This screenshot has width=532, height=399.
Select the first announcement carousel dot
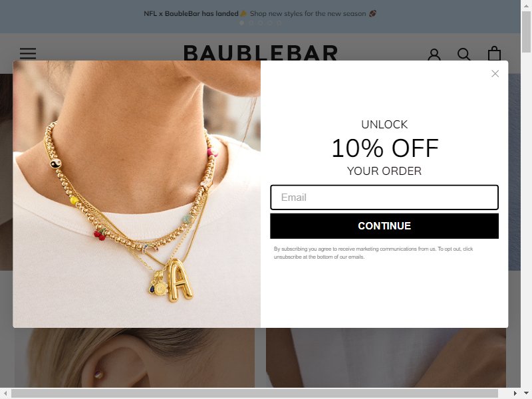242,23
